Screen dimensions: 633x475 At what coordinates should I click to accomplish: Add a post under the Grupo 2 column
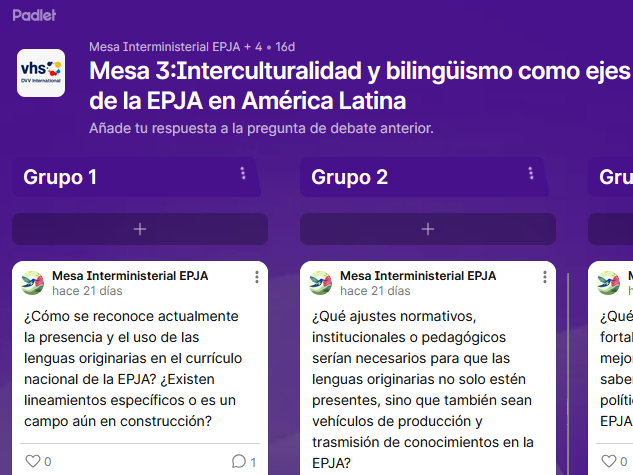(427, 229)
